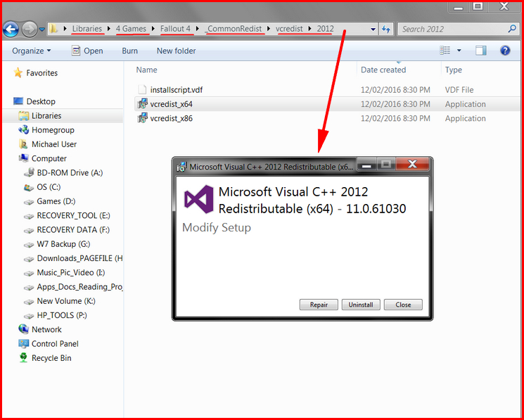Click the folder icon in address bar
The image size is (524, 420).
click(x=53, y=29)
